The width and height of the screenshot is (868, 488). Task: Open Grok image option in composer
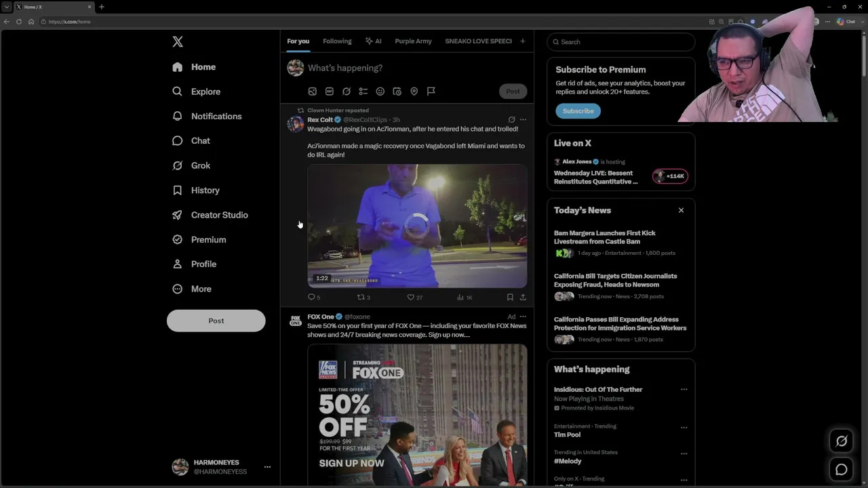click(347, 91)
